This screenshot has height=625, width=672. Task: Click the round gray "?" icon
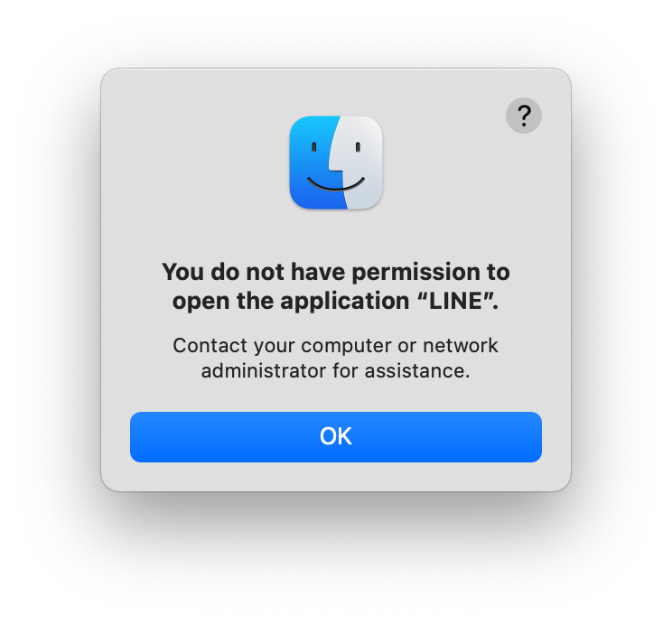(524, 116)
